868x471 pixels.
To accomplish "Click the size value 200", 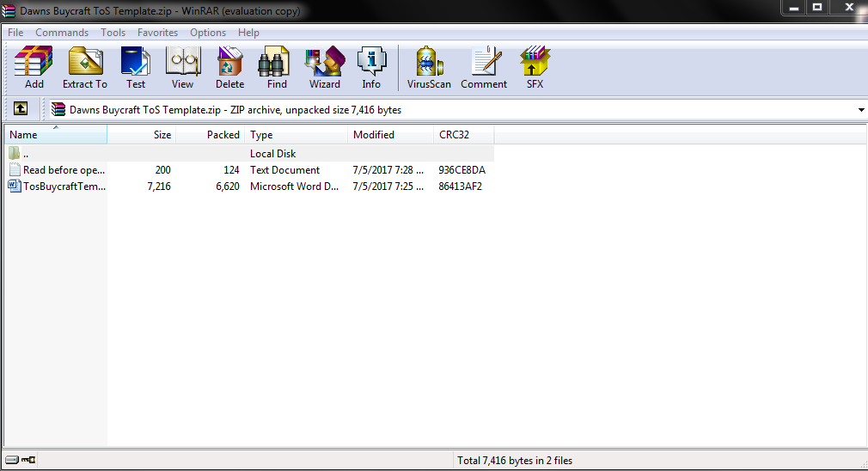I will tap(162, 170).
